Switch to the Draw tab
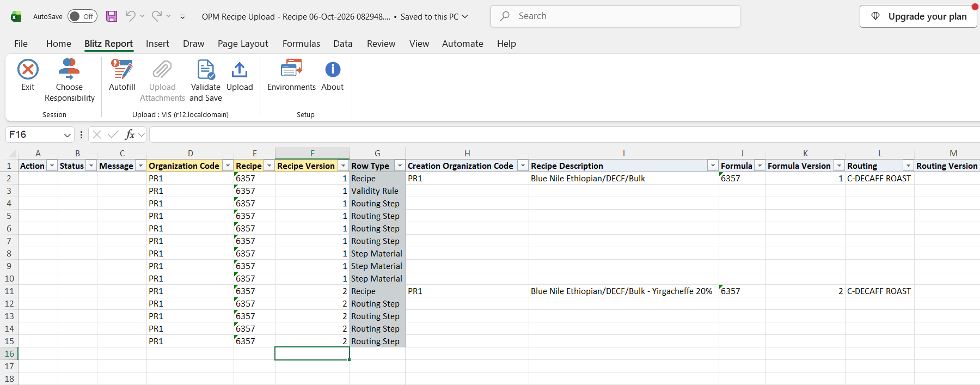980x385 pixels. point(193,44)
